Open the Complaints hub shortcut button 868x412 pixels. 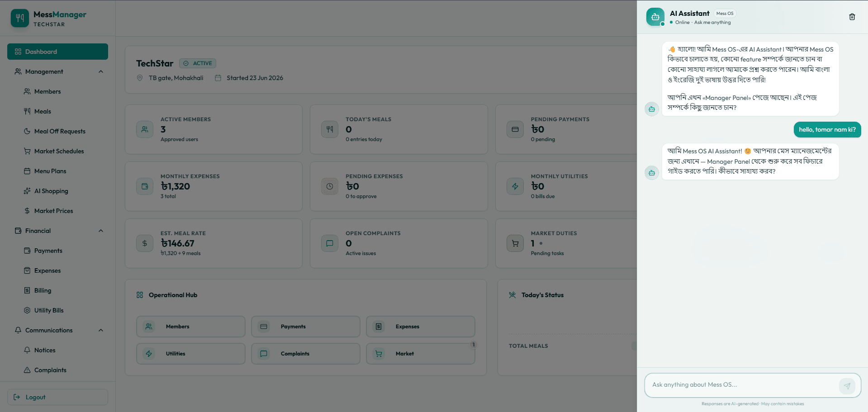(x=306, y=354)
